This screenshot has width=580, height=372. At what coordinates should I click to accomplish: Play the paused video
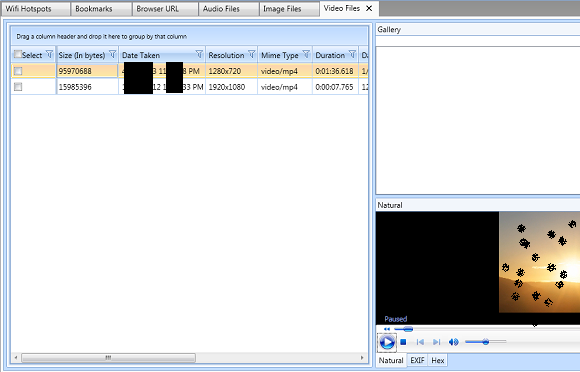(x=387, y=342)
